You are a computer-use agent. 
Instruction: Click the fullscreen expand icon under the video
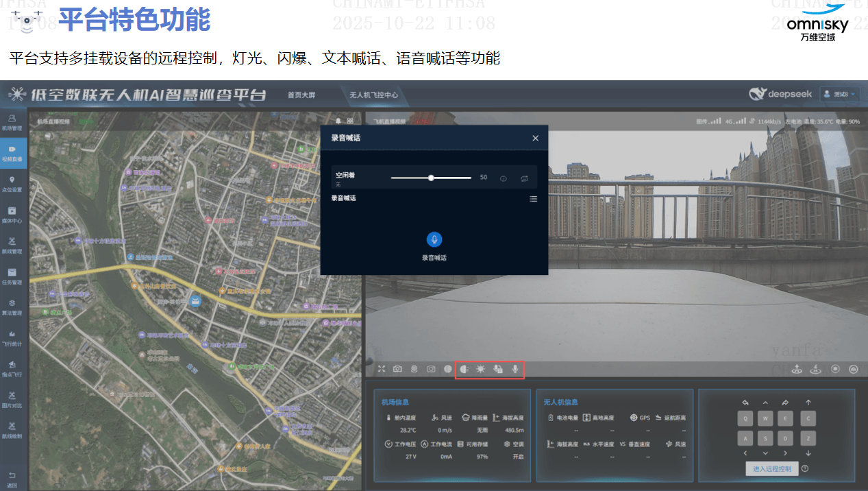coord(382,369)
